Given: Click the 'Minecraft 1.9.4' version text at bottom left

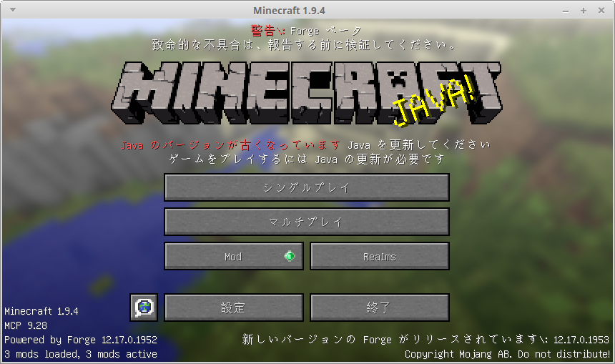Looking at the screenshot, I should (41, 312).
